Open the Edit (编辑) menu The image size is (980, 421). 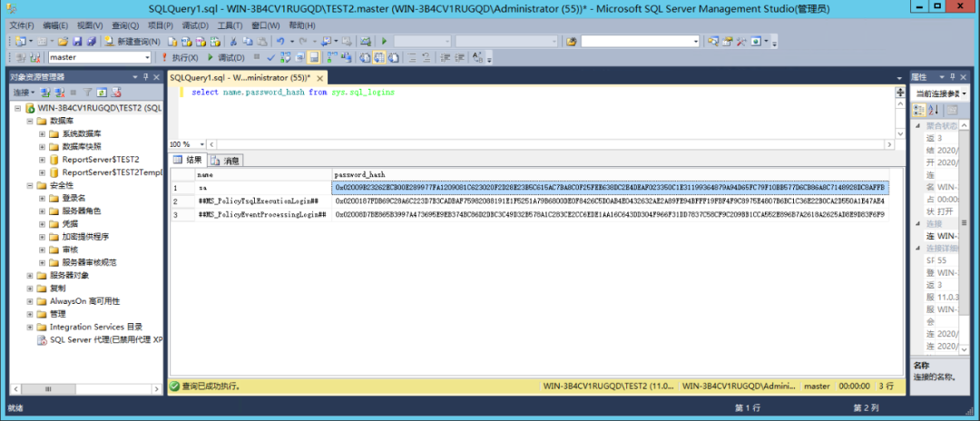[x=55, y=25]
